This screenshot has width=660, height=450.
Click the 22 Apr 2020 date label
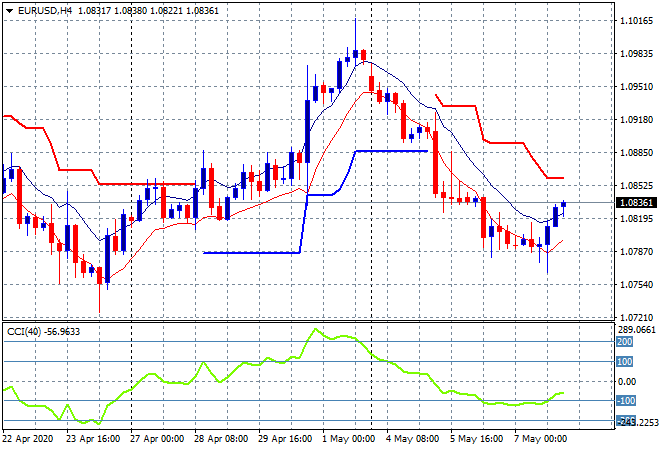point(31,438)
